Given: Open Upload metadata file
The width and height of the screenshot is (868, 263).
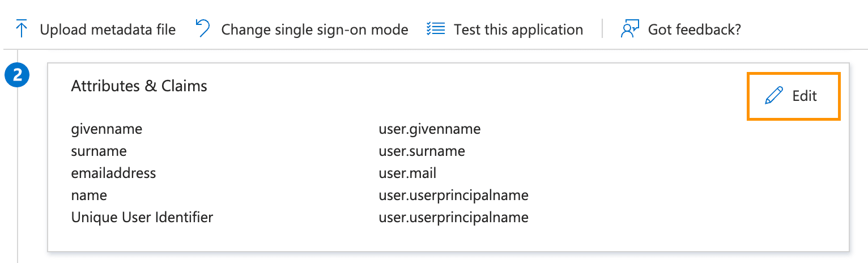Looking at the screenshot, I should tap(108, 29).
